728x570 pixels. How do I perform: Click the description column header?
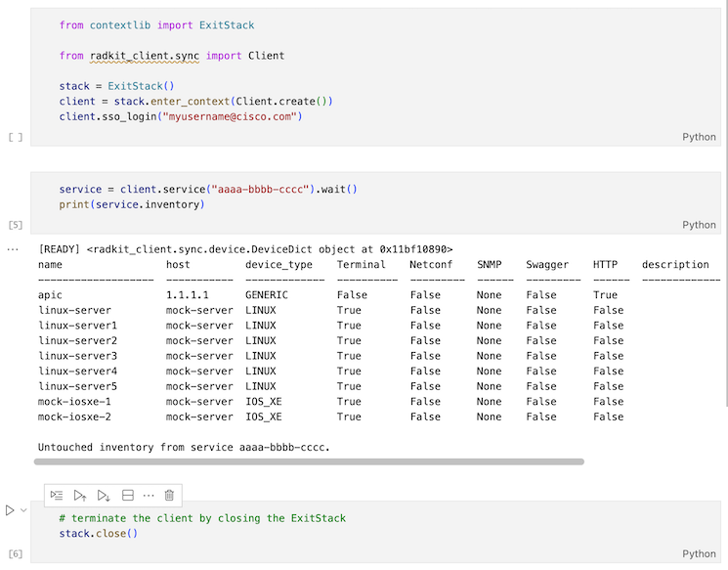click(x=675, y=265)
